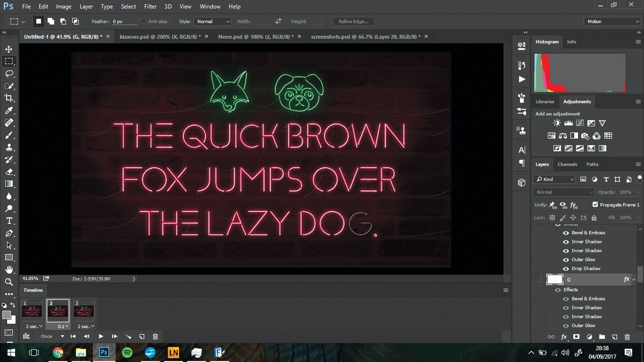Open frame 2's delay time dropdown
The height and width of the screenshot is (362, 644).
tap(62, 326)
